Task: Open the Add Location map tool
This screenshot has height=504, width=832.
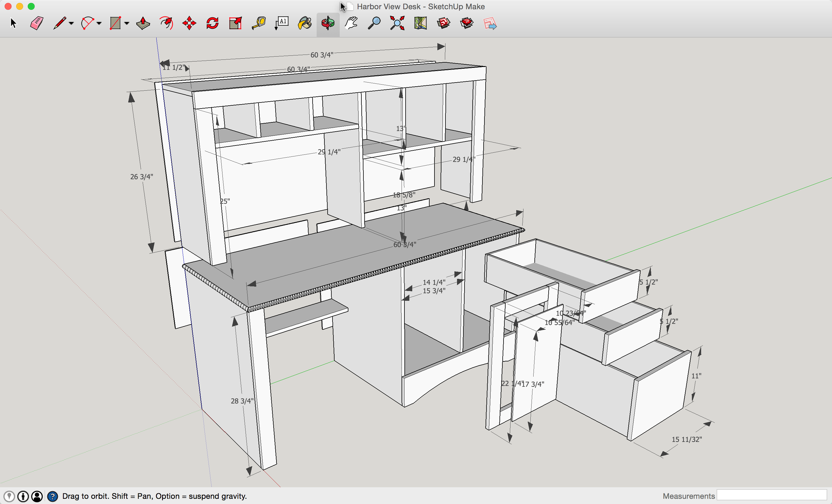Action: (420, 23)
